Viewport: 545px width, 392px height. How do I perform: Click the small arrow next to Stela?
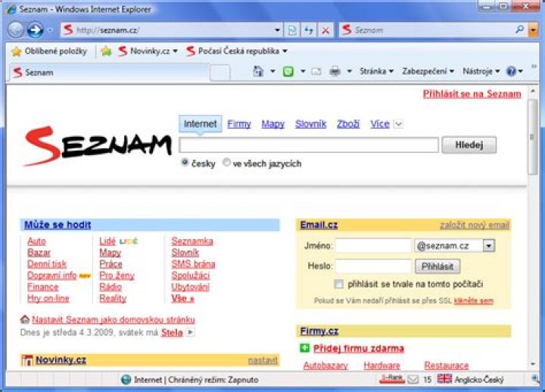click(x=190, y=332)
